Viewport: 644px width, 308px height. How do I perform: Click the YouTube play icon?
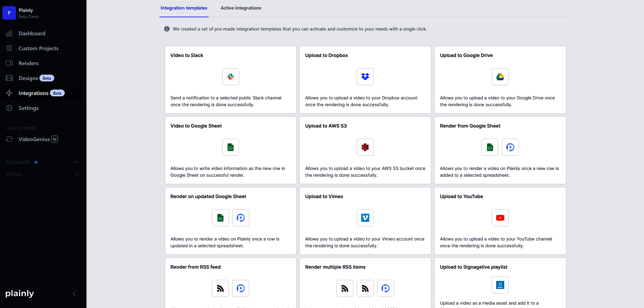(500, 218)
